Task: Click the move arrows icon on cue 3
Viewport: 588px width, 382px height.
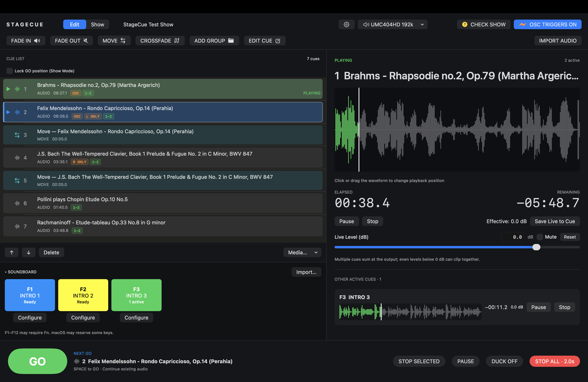Action: pos(17,135)
